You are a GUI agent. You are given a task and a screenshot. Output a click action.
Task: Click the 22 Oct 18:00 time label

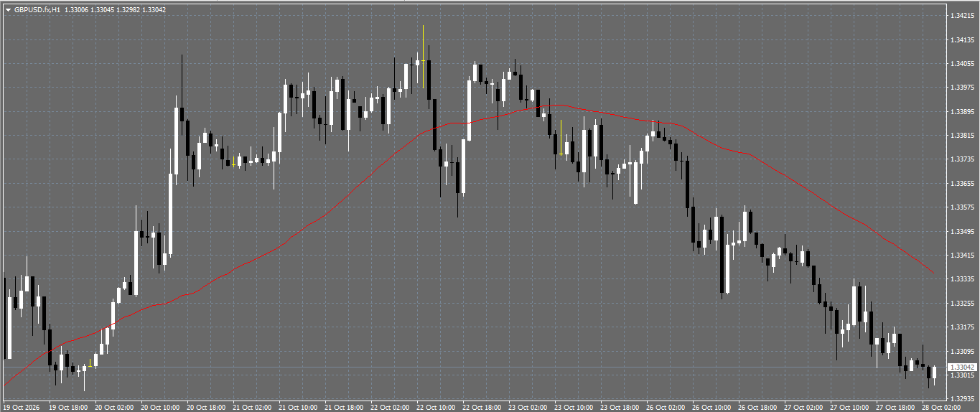(x=482, y=407)
